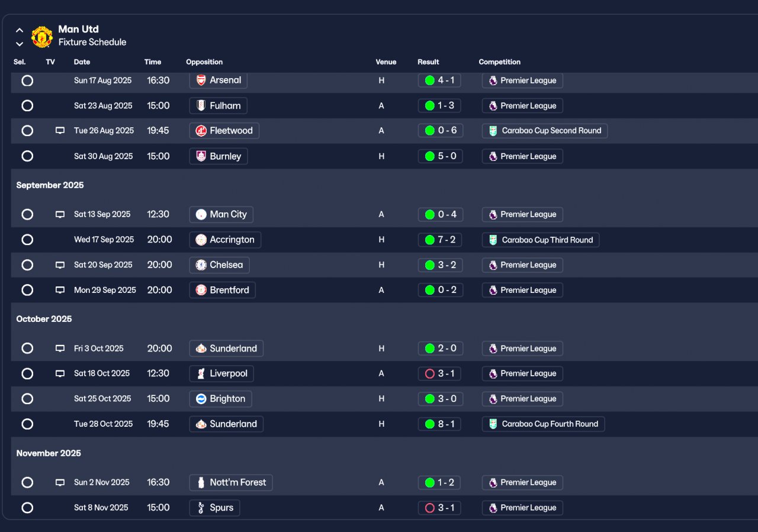758x532 pixels.
Task: Open the Carabao Cup Third Round competition
Action: (x=541, y=240)
